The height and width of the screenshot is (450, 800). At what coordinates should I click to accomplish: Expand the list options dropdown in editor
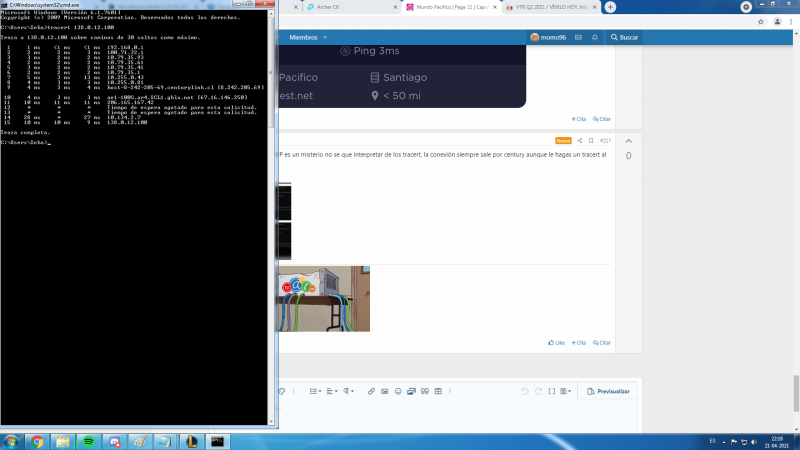click(315, 391)
